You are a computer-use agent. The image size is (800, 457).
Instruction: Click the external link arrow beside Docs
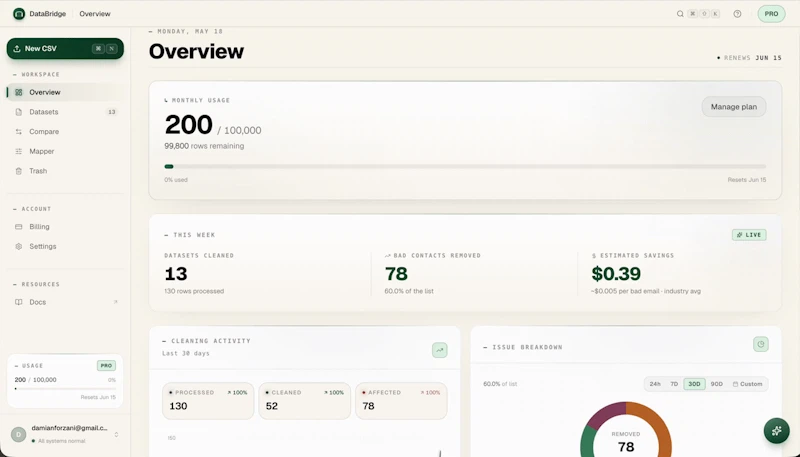tap(115, 302)
